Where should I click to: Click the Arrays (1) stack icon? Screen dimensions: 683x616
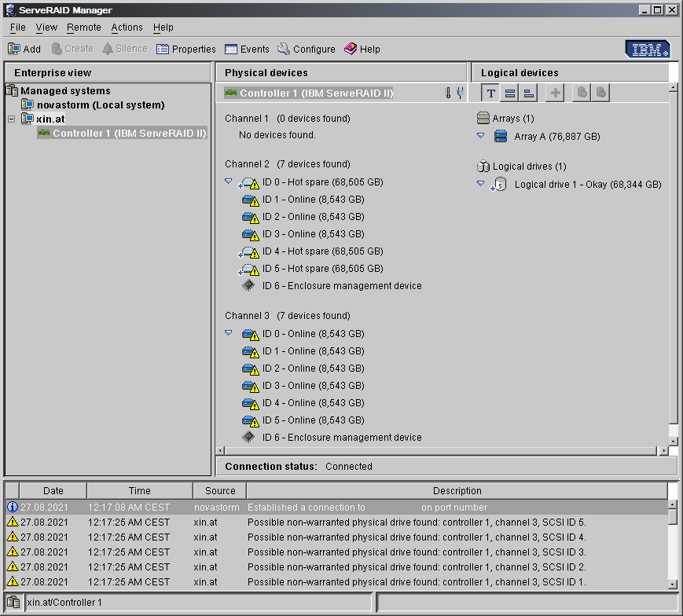click(483, 119)
